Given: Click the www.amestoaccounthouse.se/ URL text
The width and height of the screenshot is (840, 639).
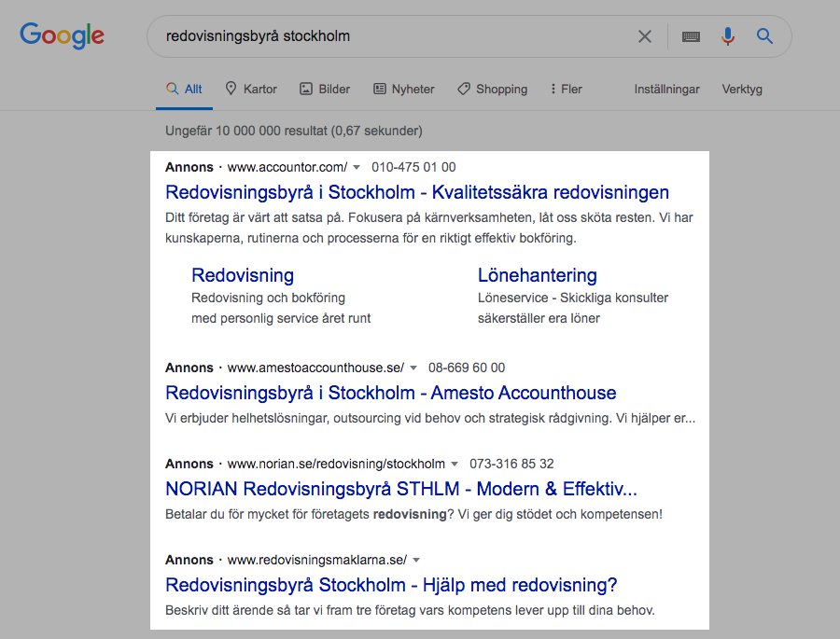Looking at the screenshot, I should [x=315, y=368].
